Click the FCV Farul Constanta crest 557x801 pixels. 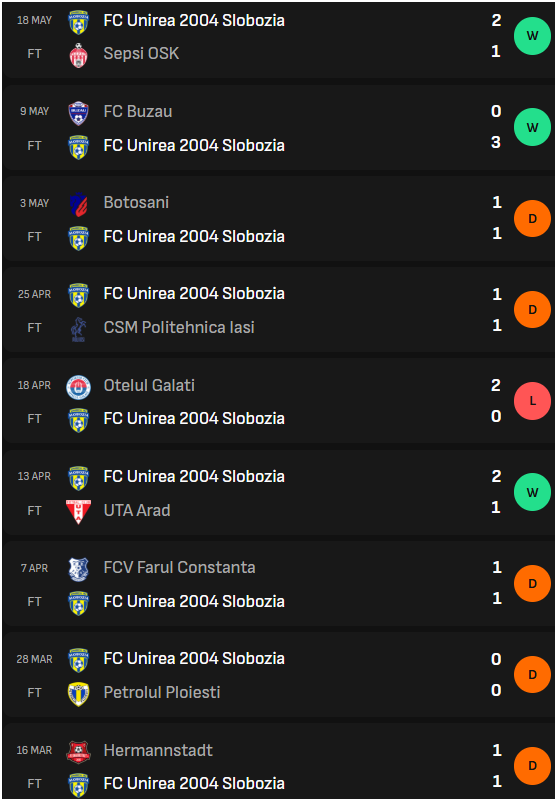pyautogui.click(x=78, y=569)
